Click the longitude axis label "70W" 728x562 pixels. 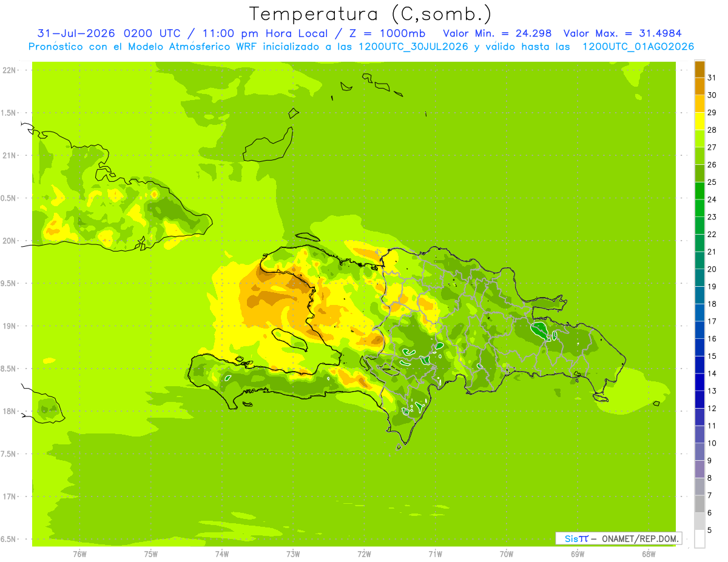507,554
